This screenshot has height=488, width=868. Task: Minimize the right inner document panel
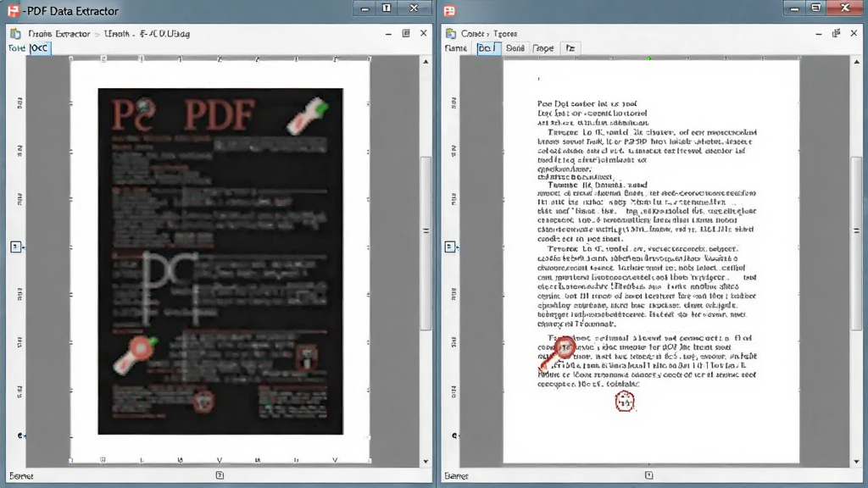819,34
